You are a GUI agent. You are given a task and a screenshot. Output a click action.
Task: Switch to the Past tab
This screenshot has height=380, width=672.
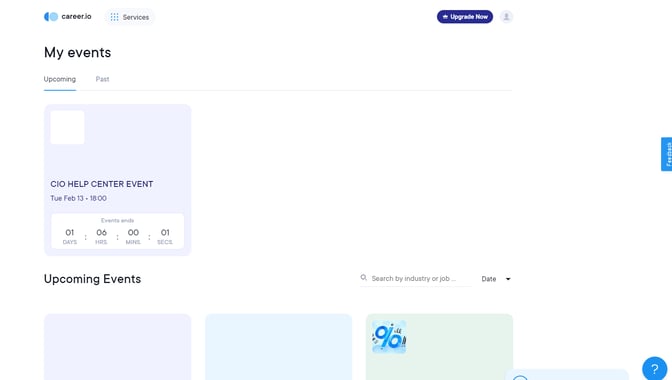pos(102,79)
